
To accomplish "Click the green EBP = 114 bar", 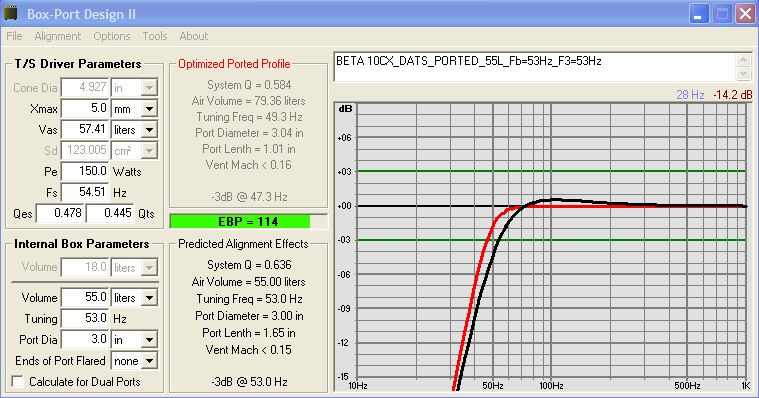I will pyautogui.click(x=241, y=222).
